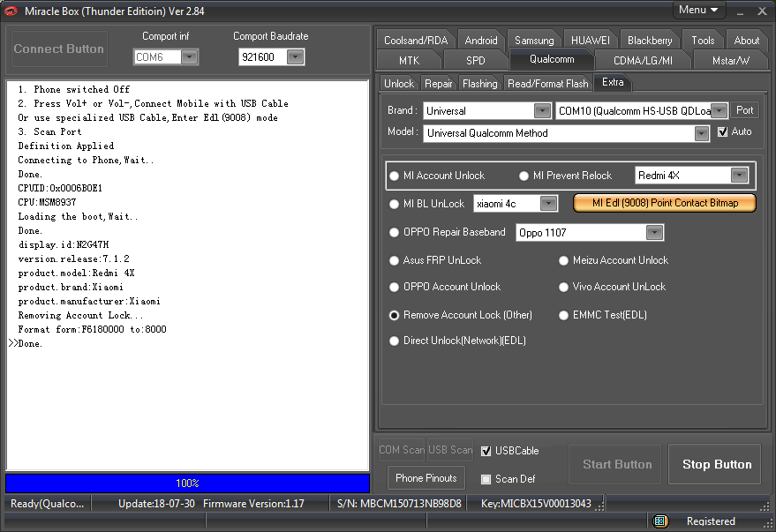The height and width of the screenshot is (532, 776).
Task: Enable the Scan Def checkbox
Action: coord(486,479)
